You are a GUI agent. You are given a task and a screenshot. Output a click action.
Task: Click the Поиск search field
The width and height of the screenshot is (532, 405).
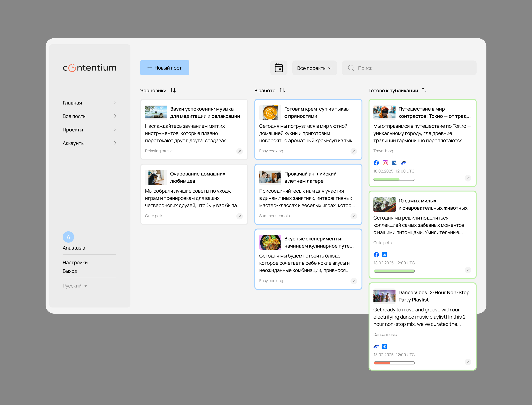click(x=410, y=68)
